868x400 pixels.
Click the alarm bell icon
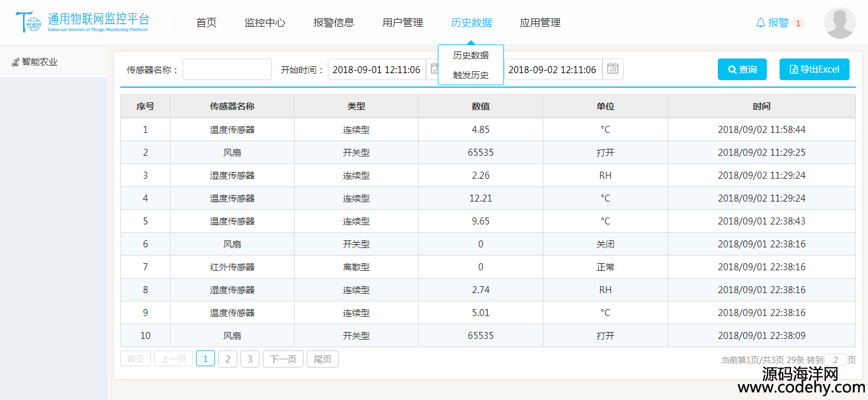pos(760,23)
